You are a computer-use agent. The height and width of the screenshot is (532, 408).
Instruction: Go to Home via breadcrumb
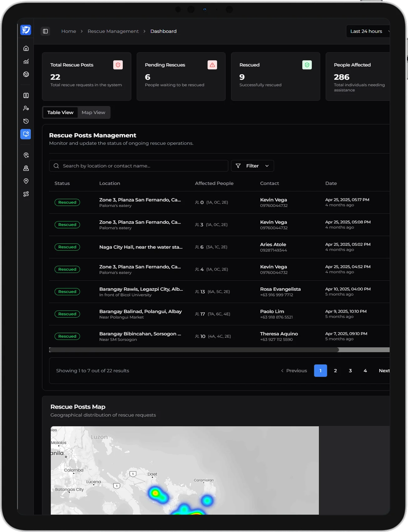point(69,31)
